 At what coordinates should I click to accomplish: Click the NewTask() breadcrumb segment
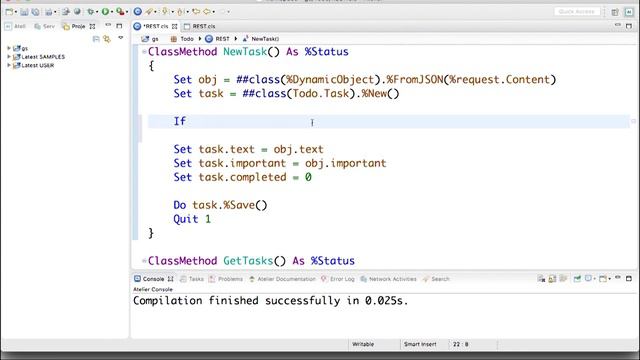[x=261, y=39]
